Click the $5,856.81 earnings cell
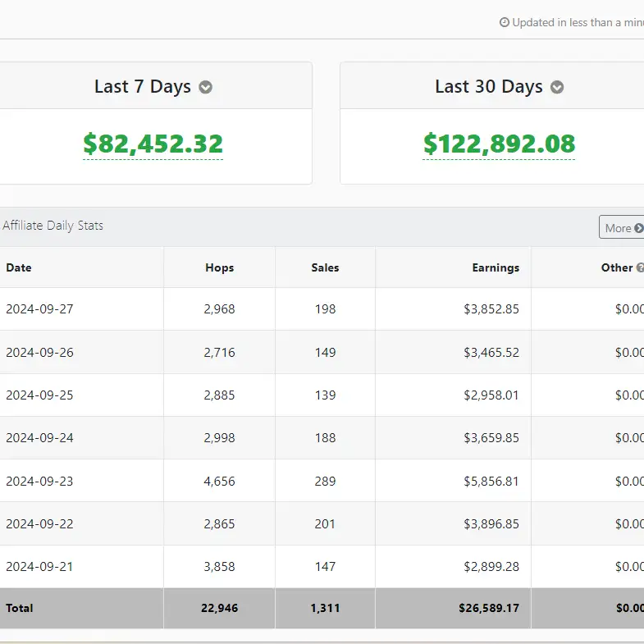 tap(491, 481)
